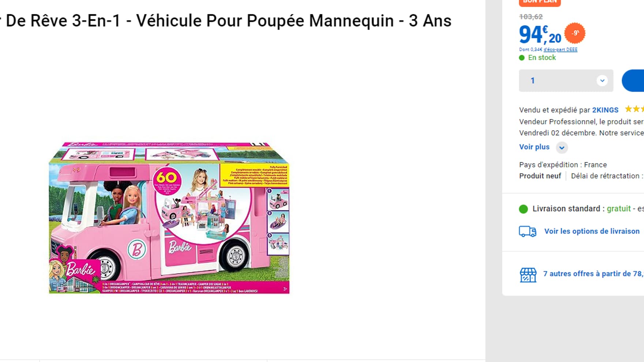Click the quantity chevron arrow
This screenshot has width=644, height=362.
point(602,80)
